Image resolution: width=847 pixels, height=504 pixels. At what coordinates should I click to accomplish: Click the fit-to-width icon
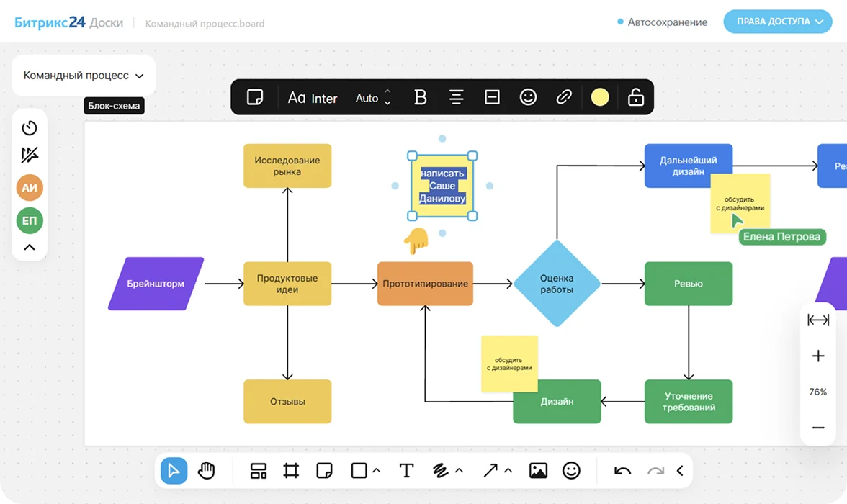818,320
